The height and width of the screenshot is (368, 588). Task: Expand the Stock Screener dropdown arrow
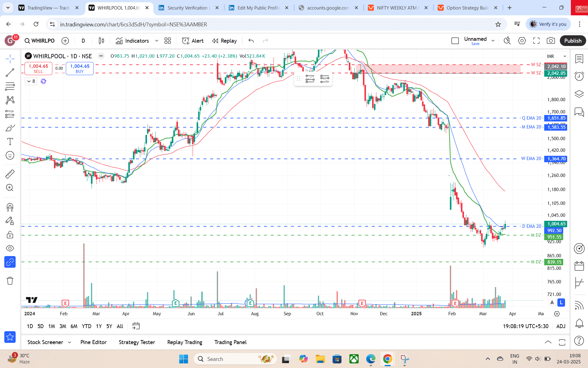click(x=70, y=342)
